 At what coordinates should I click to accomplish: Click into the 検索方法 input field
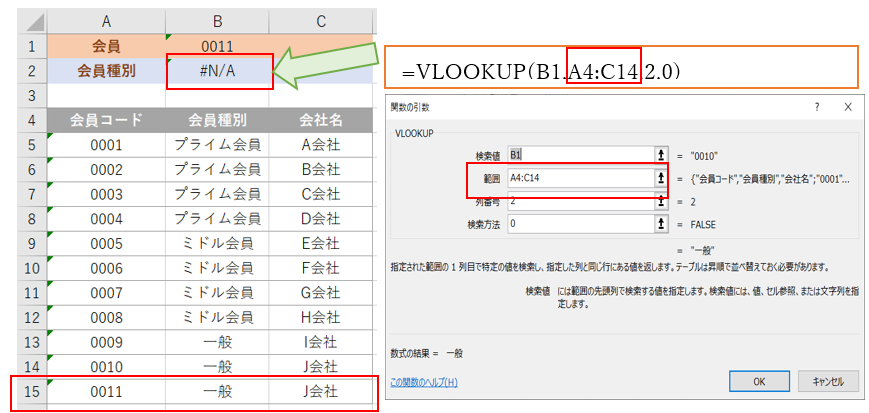(578, 224)
